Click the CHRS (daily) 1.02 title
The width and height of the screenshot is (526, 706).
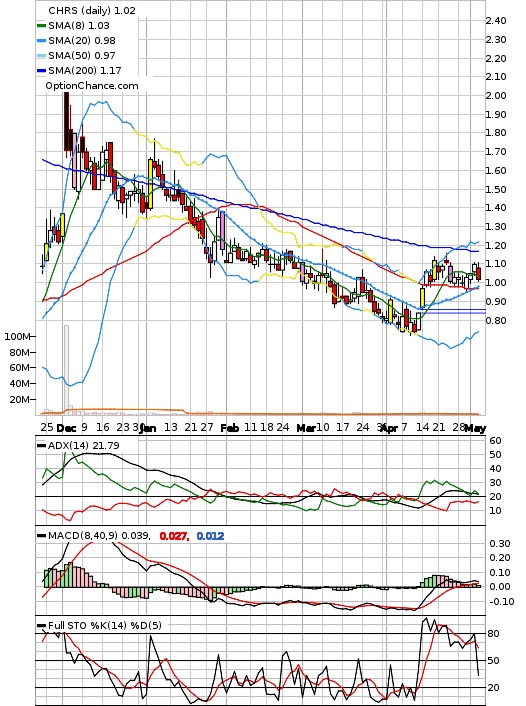tap(92, 10)
